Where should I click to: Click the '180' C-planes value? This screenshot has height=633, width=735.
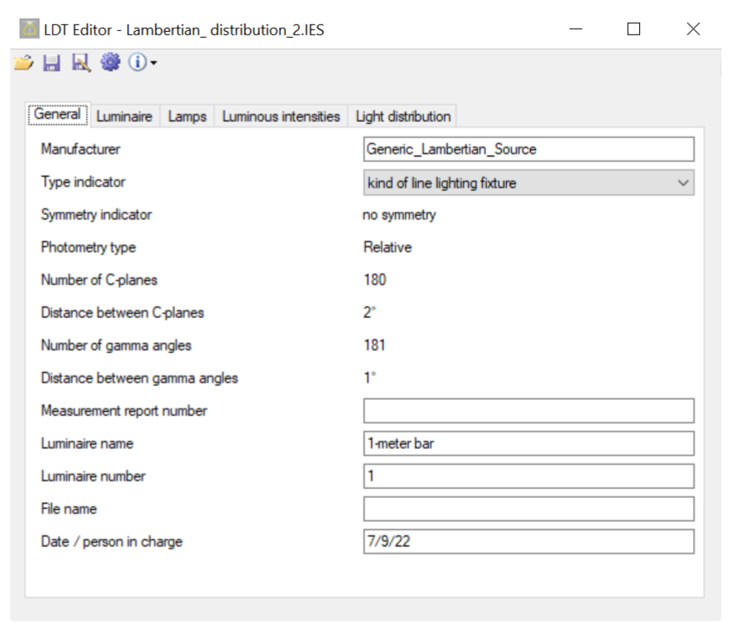pos(375,280)
